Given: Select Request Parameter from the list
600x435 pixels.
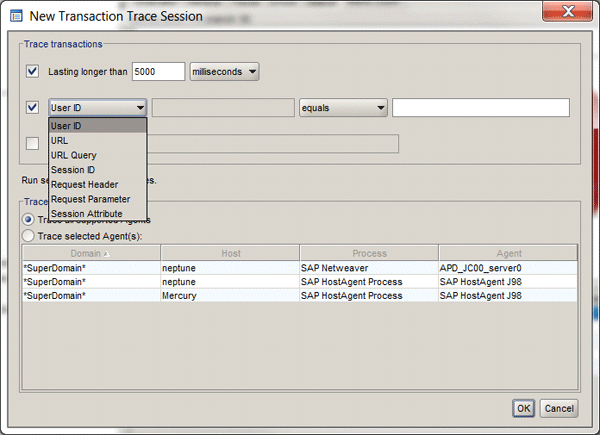Looking at the screenshot, I should point(90,199).
